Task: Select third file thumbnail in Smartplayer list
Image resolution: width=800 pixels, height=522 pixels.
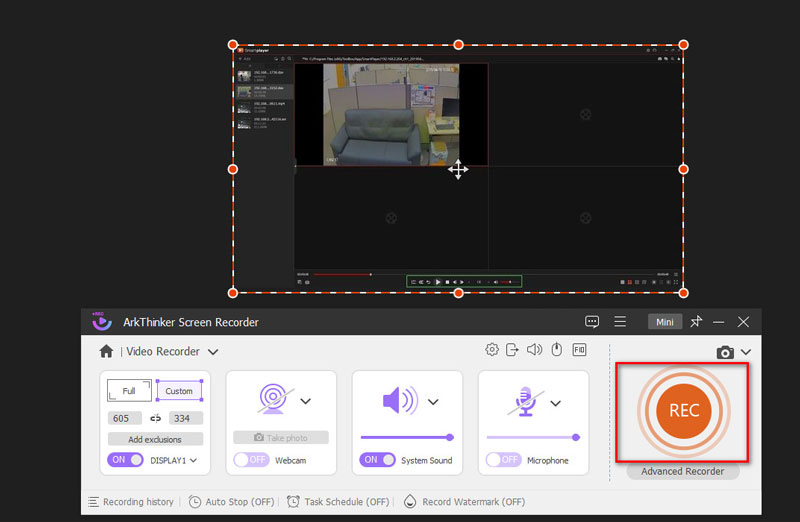Action: point(244,108)
